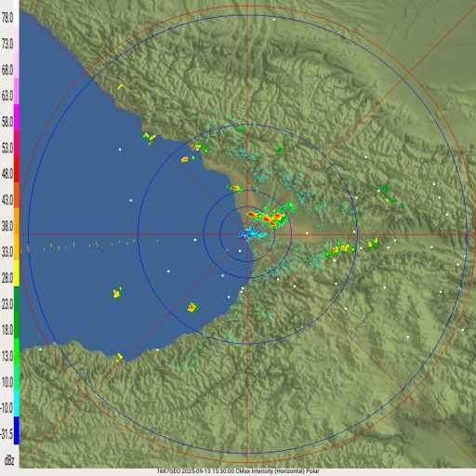Select the red-centered echo over sea south-southwest

tap(192, 308)
